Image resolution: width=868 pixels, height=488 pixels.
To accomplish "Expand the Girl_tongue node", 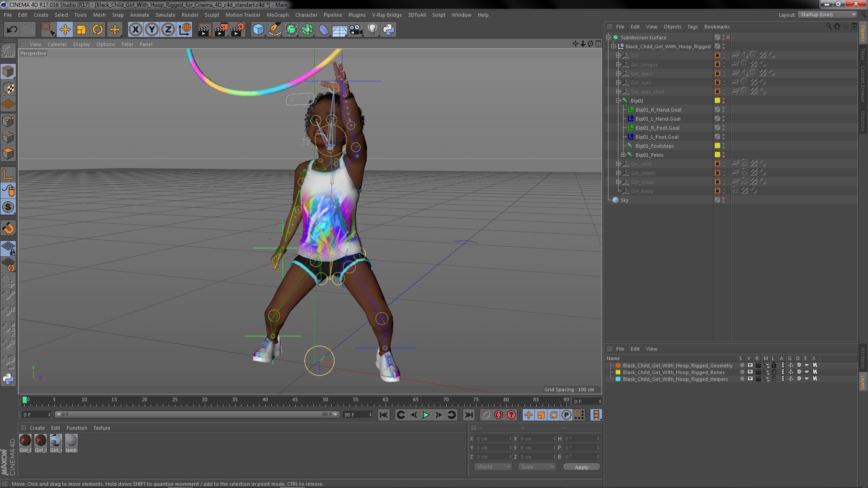I will point(618,65).
